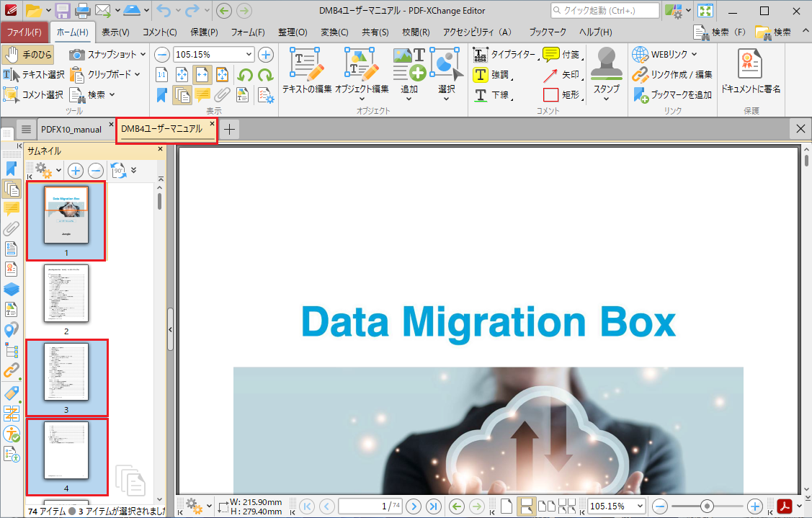Image resolution: width=812 pixels, height=518 pixels.
Task: Toggle two-page continuous layout in the status bar
Action: [x=567, y=506]
